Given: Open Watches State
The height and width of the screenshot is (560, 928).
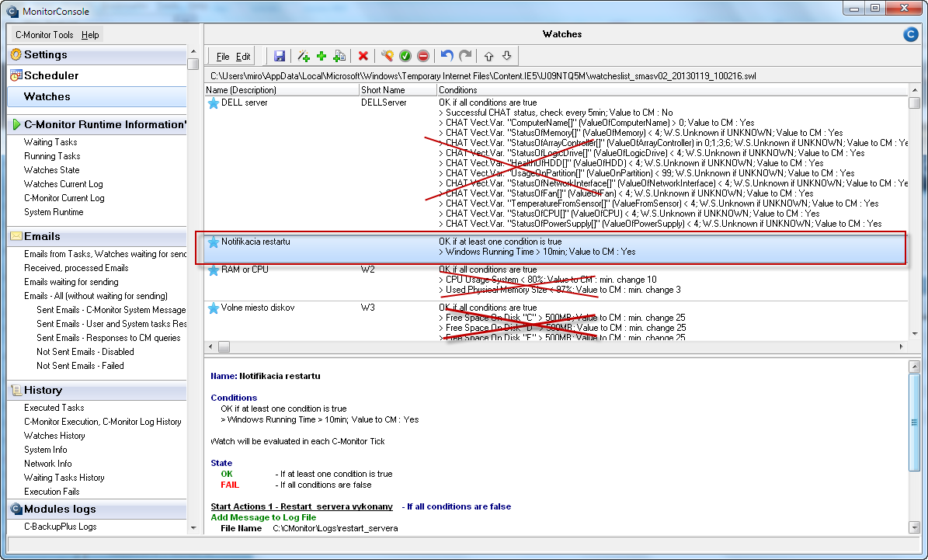Looking at the screenshot, I should [x=51, y=170].
